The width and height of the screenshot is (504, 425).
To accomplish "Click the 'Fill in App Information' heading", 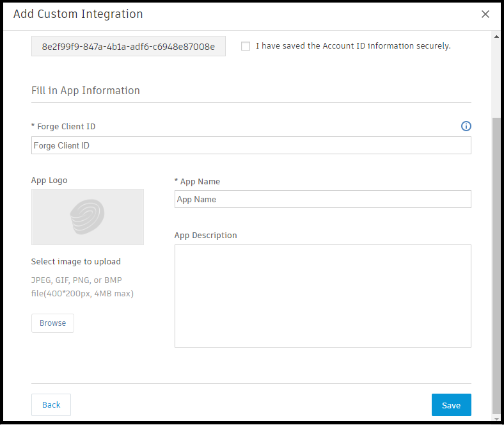I will pyautogui.click(x=86, y=91).
